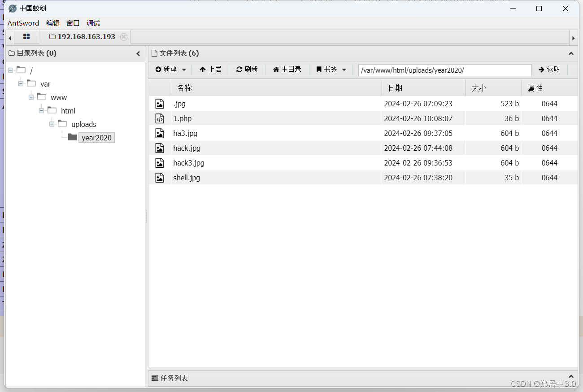
Task: Click the image icon next to shell.jpg
Action: [160, 178]
